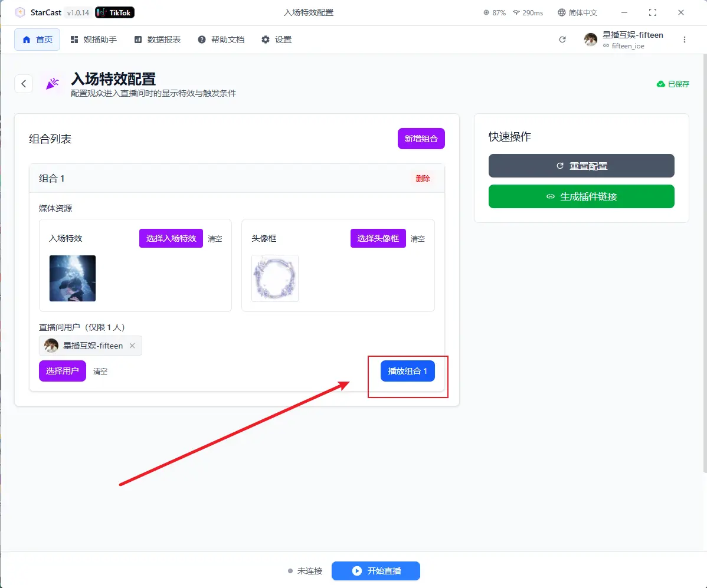Click the 新增组合 button
This screenshot has width=707, height=588.
click(x=421, y=139)
